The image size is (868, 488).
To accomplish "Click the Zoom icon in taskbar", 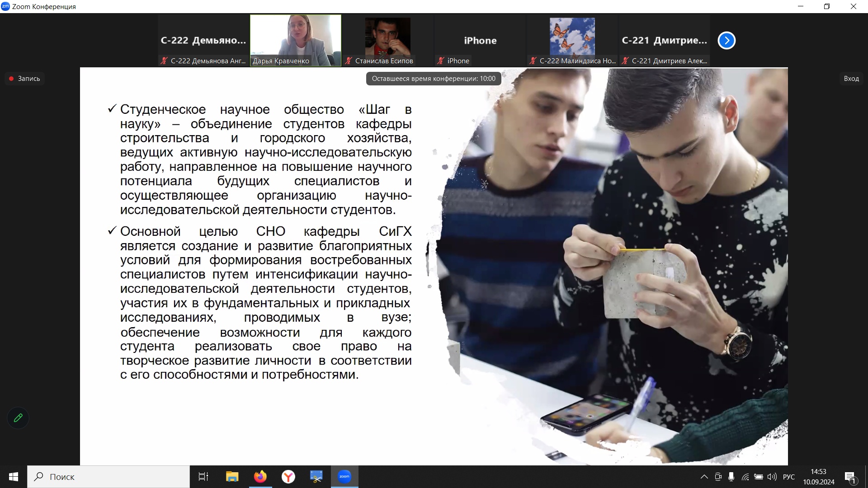I will (x=344, y=477).
